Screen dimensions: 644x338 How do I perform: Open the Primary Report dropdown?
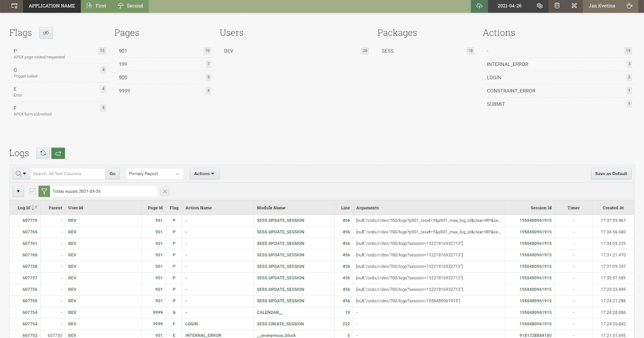point(154,173)
